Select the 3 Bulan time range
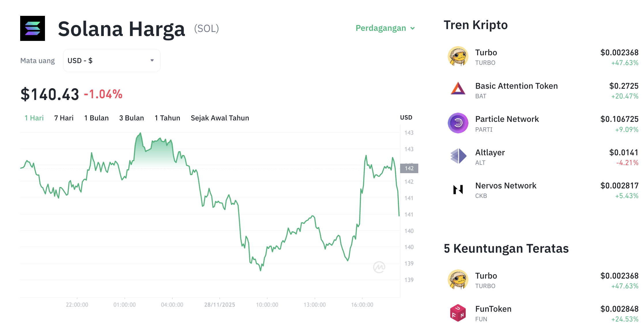This screenshot has height=329, width=644. (x=131, y=118)
